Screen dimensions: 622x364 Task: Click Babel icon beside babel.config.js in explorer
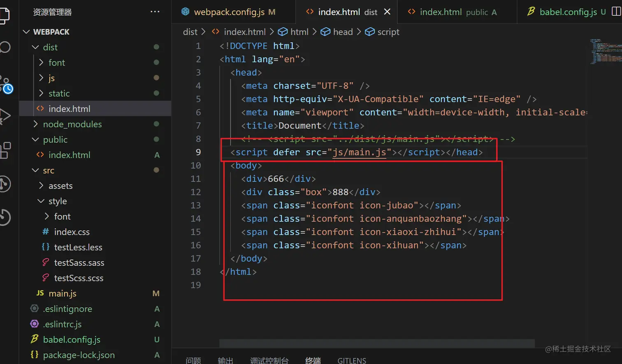(x=35, y=339)
